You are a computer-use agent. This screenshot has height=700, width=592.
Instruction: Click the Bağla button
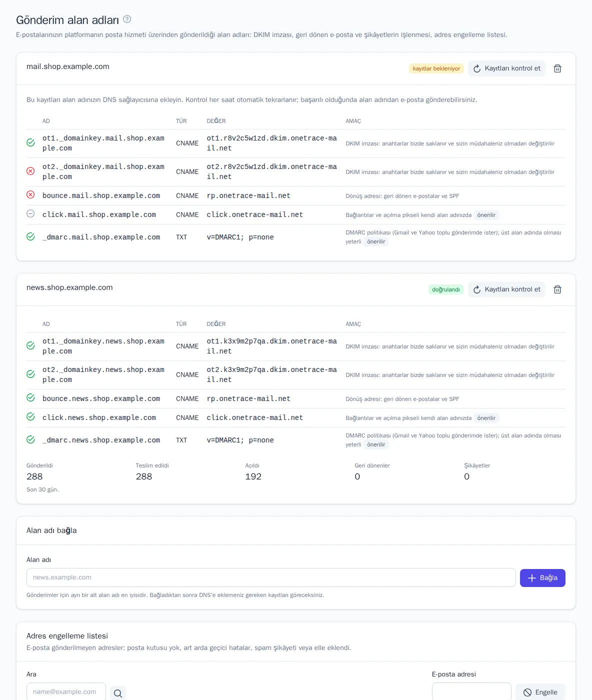[x=542, y=578]
